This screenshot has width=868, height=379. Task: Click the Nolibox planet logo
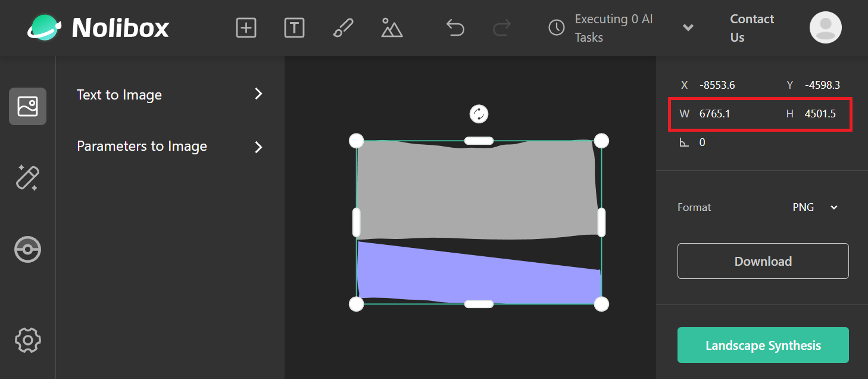[x=45, y=27]
